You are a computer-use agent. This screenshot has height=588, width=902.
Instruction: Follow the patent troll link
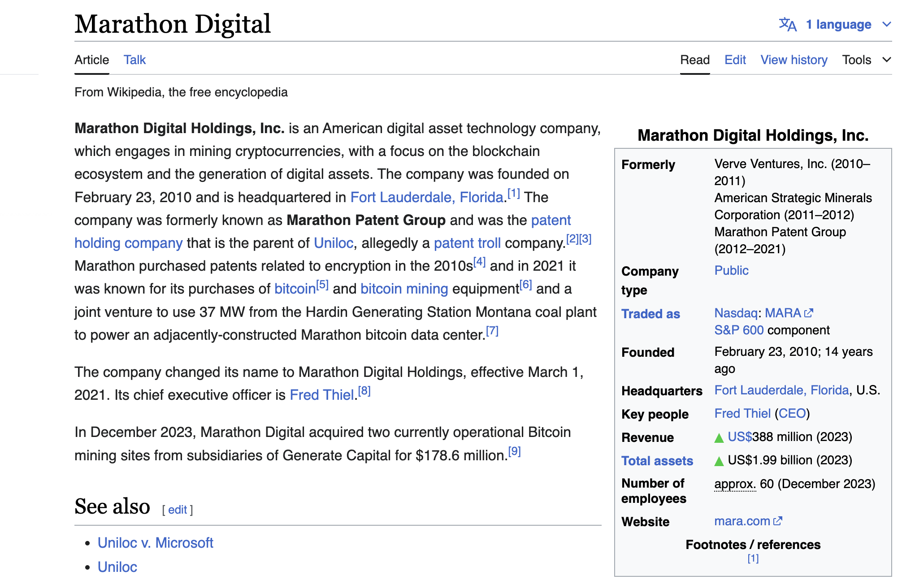pos(467,243)
